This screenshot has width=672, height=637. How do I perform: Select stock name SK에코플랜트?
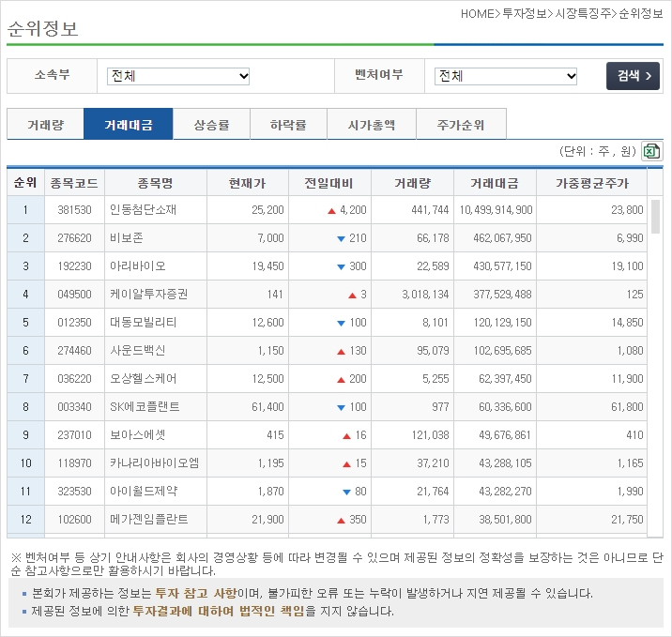(x=145, y=406)
